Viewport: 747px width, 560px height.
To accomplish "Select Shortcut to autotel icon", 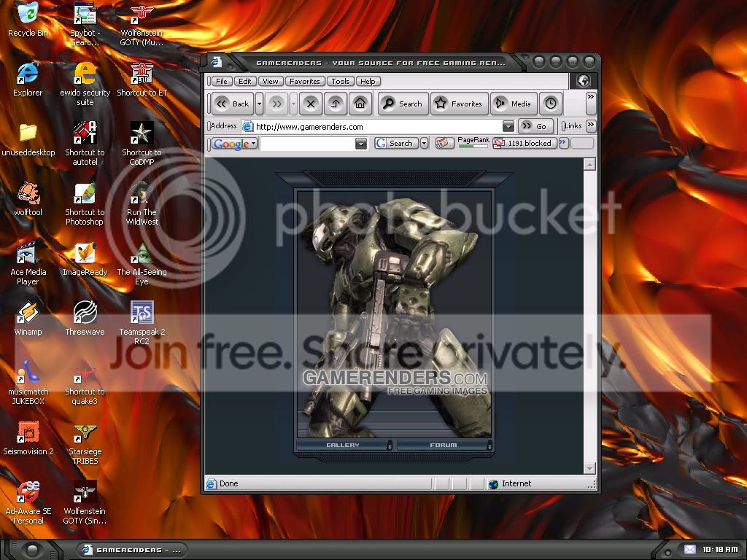I will pyautogui.click(x=85, y=144).
